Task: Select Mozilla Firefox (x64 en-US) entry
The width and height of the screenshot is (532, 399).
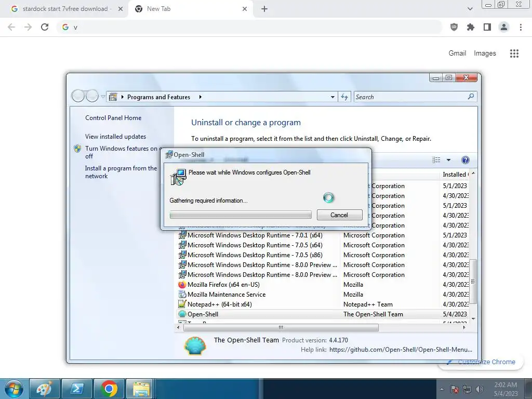Action: 322,285
